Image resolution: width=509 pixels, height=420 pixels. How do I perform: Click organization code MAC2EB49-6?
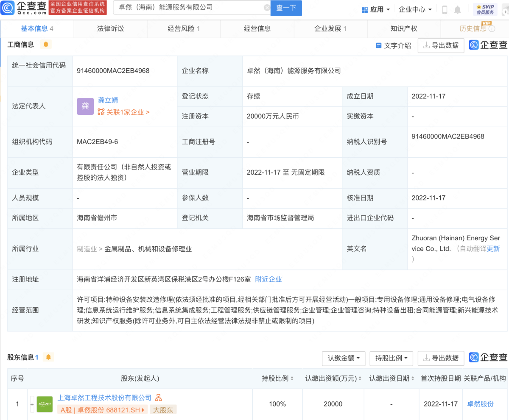98,142
